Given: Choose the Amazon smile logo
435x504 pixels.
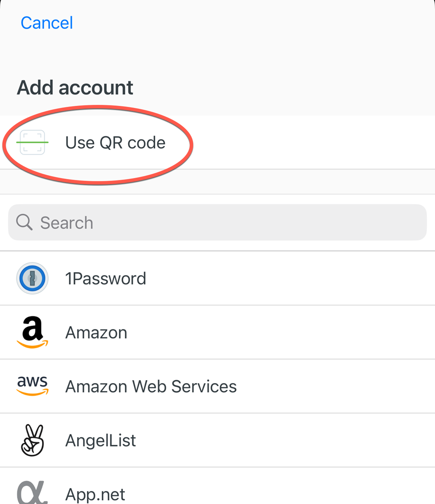Looking at the screenshot, I should (x=32, y=332).
